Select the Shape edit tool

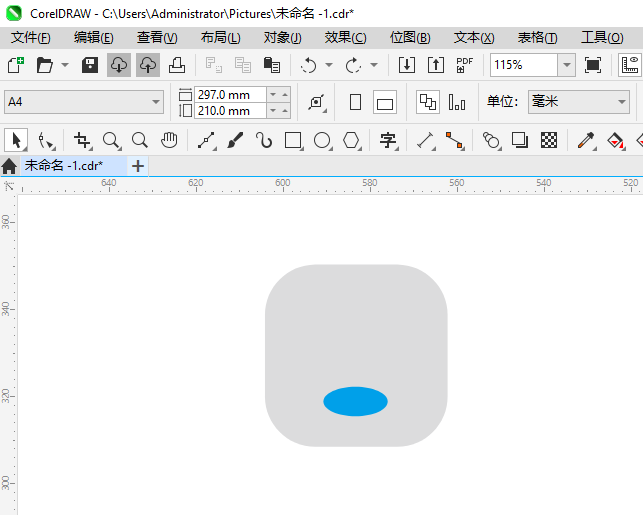[x=46, y=141]
